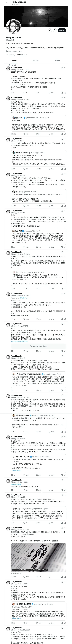Open the 331 Followers list
Image resolution: width=72 pixels, height=644 pixels.
click(22, 55)
